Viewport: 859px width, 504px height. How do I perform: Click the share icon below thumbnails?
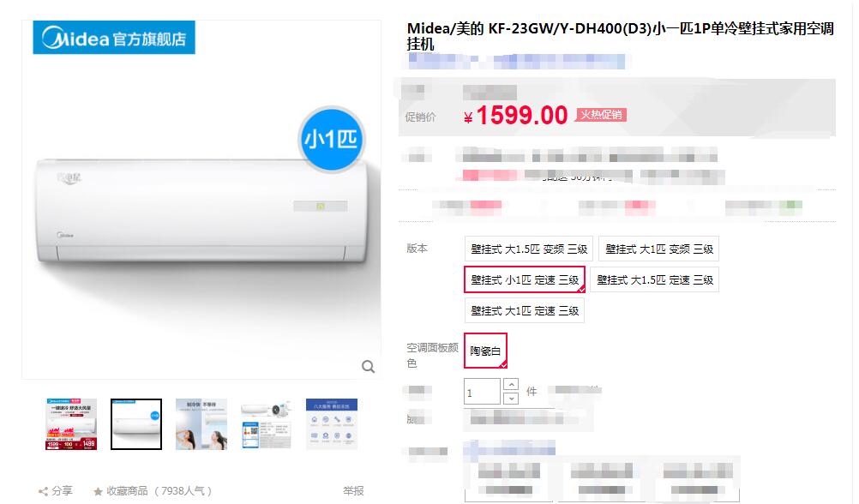(x=43, y=491)
